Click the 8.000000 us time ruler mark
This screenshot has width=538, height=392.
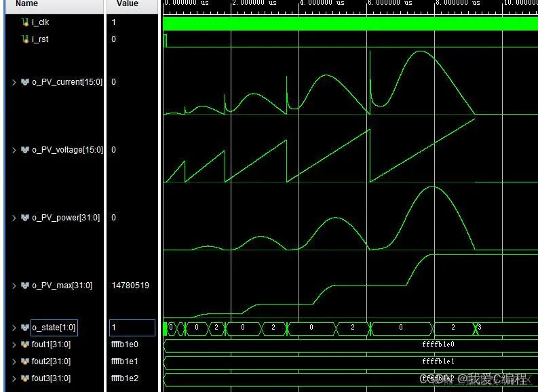click(x=457, y=3)
